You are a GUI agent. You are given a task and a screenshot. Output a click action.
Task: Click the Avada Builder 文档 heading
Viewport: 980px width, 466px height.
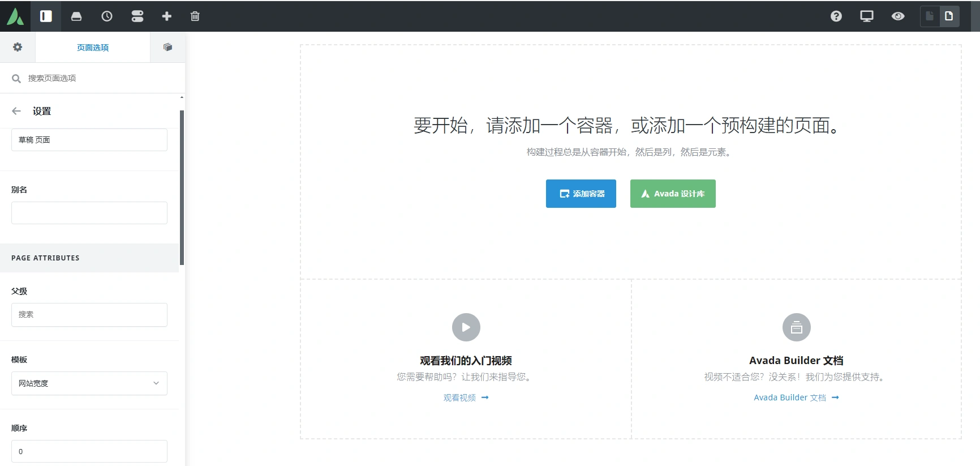coord(796,361)
